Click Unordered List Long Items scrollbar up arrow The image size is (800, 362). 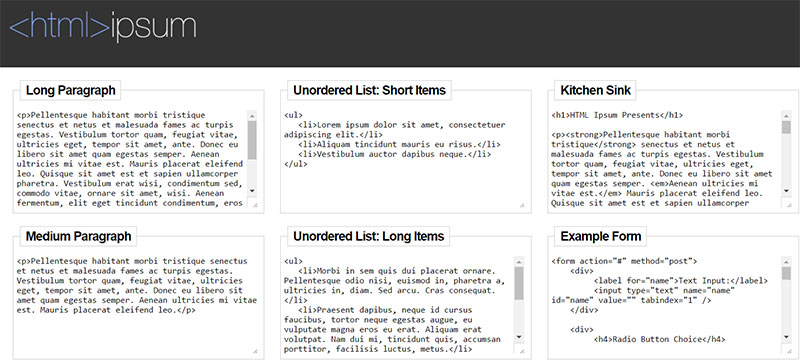519,261
